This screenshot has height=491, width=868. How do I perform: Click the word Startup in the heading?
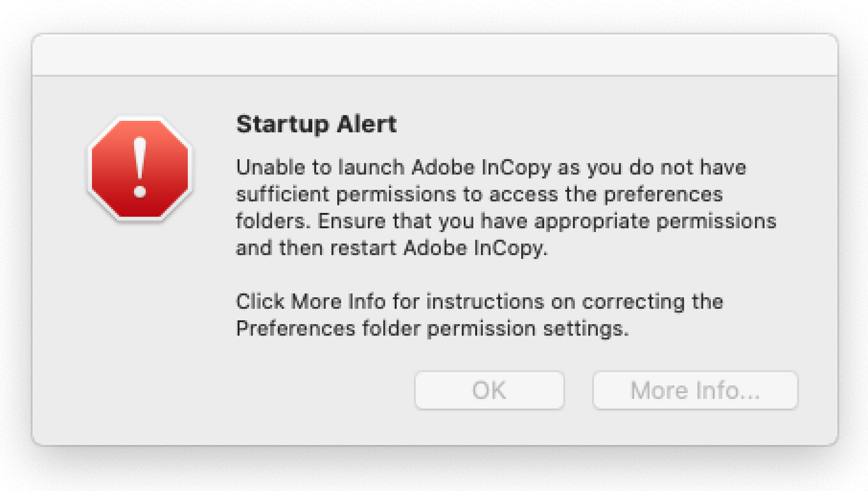283,124
